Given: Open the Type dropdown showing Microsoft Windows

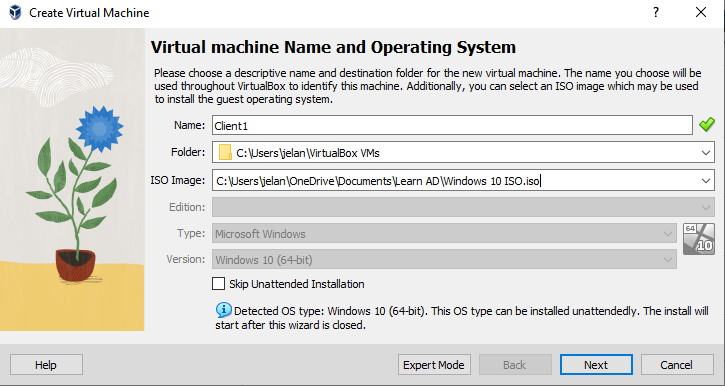Looking at the screenshot, I should click(x=444, y=234).
